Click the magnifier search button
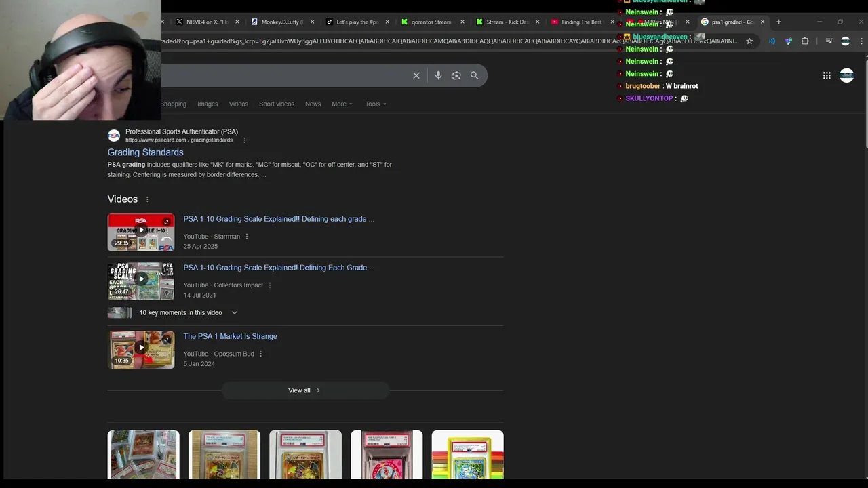868x488 pixels. click(x=475, y=75)
